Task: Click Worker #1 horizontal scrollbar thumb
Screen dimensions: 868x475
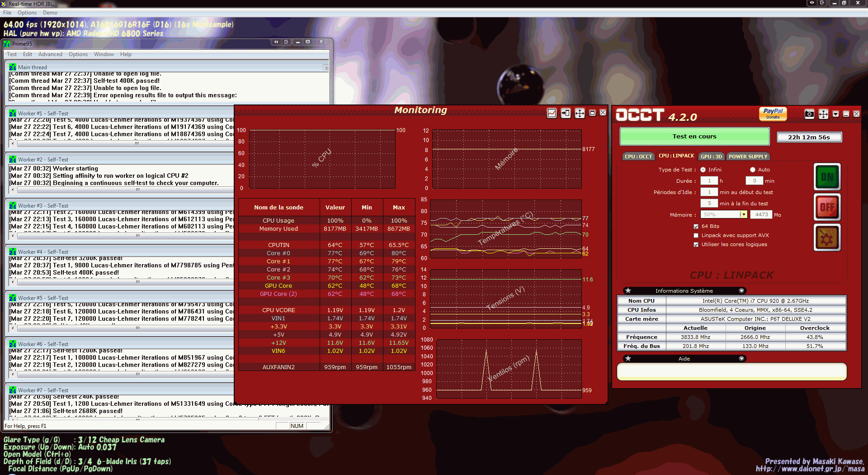Action: [x=137, y=143]
